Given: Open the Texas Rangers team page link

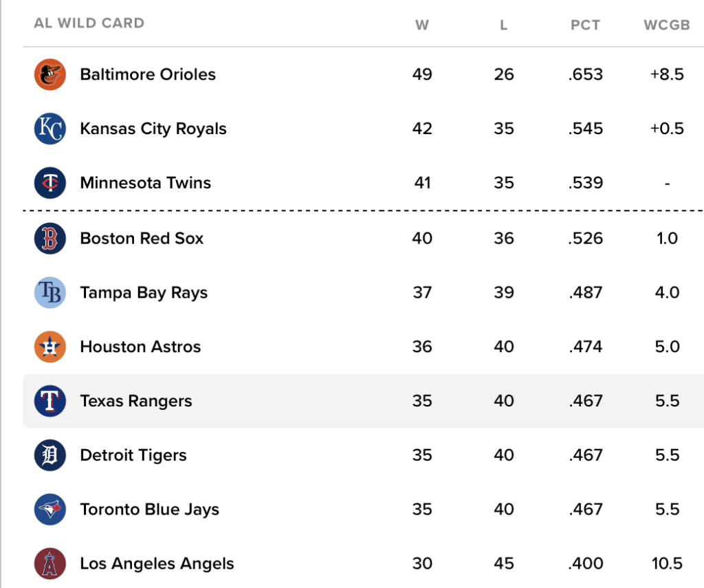Looking at the screenshot, I should pos(136,401).
